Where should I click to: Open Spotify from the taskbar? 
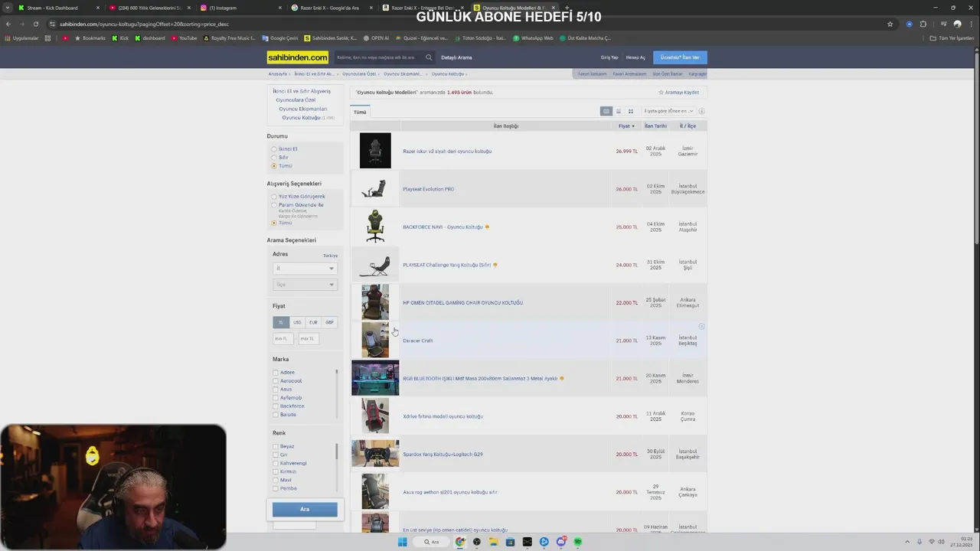coord(578,542)
